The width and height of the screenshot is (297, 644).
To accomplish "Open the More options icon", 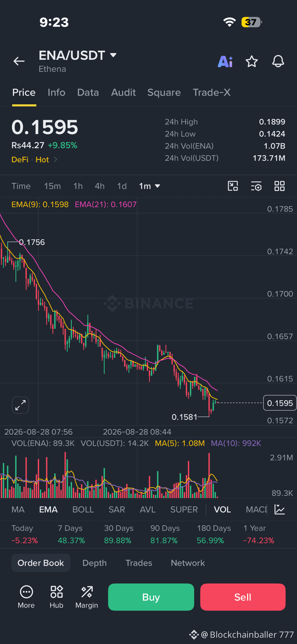I will click(26, 597).
